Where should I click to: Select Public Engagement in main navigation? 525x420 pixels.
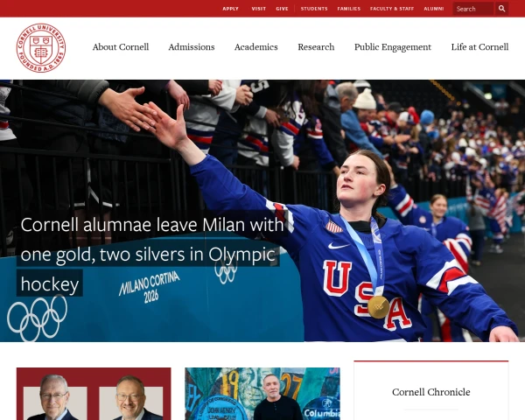(x=393, y=47)
